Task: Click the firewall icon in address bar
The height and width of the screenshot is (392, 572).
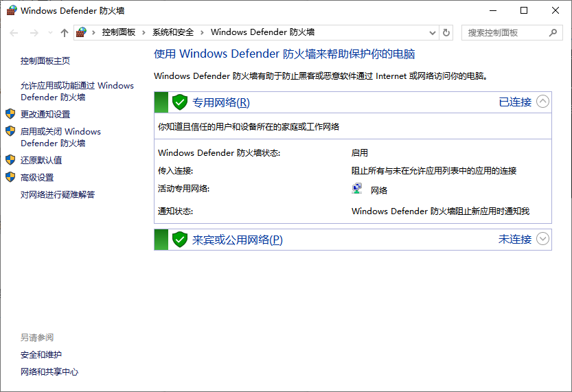Action: (x=81, y=32)
